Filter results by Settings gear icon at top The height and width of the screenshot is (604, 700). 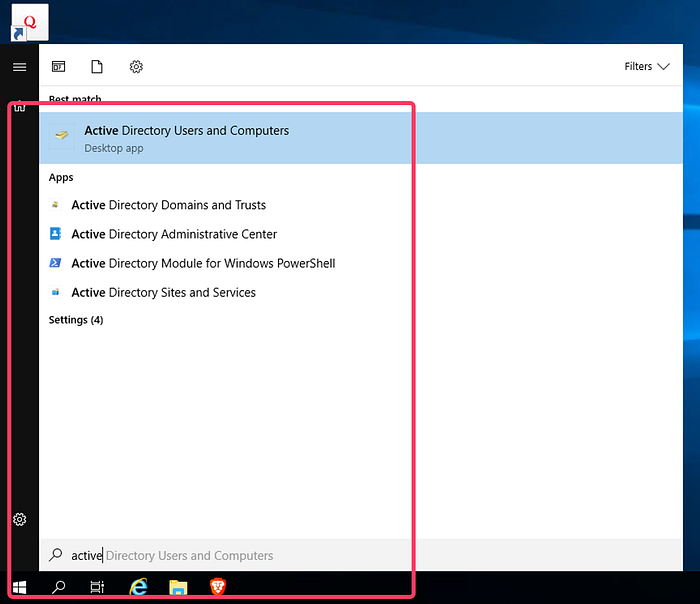[x=136, y=67]
